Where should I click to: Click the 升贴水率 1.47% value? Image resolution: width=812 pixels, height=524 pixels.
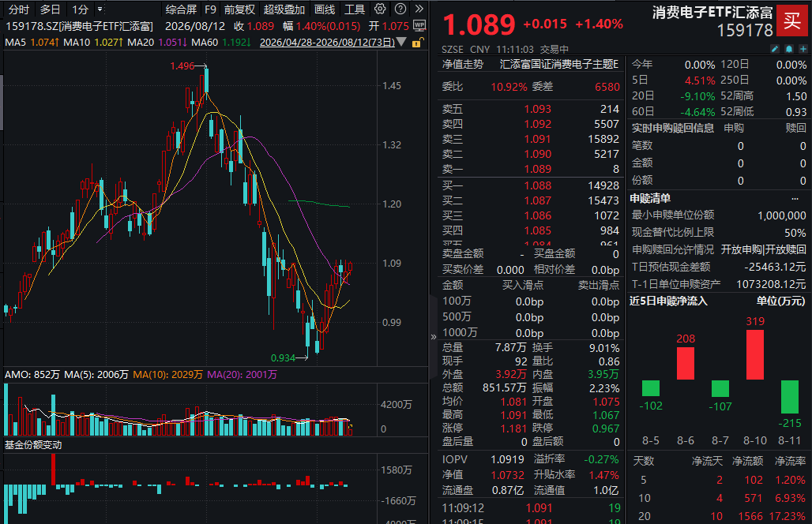tap(603, 475)
